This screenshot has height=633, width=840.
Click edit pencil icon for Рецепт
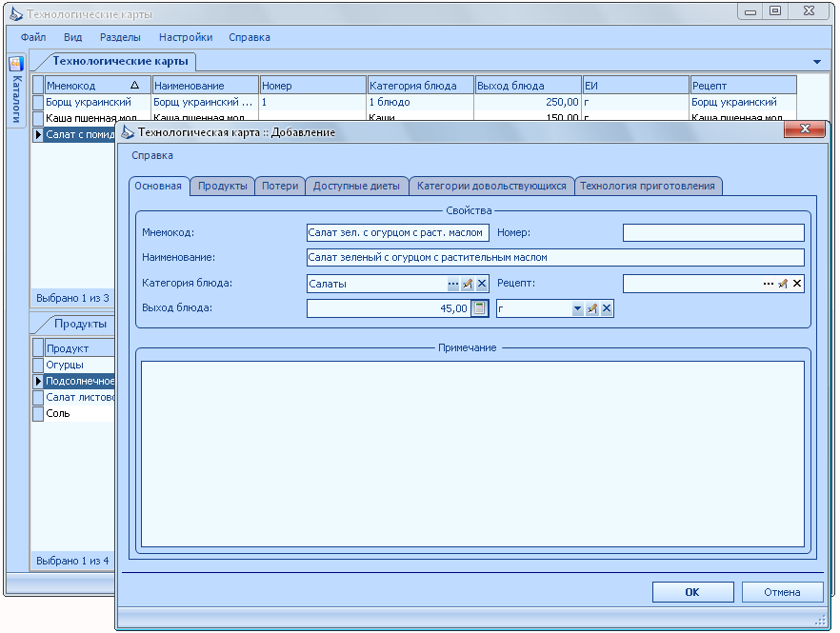coord(783,284)
